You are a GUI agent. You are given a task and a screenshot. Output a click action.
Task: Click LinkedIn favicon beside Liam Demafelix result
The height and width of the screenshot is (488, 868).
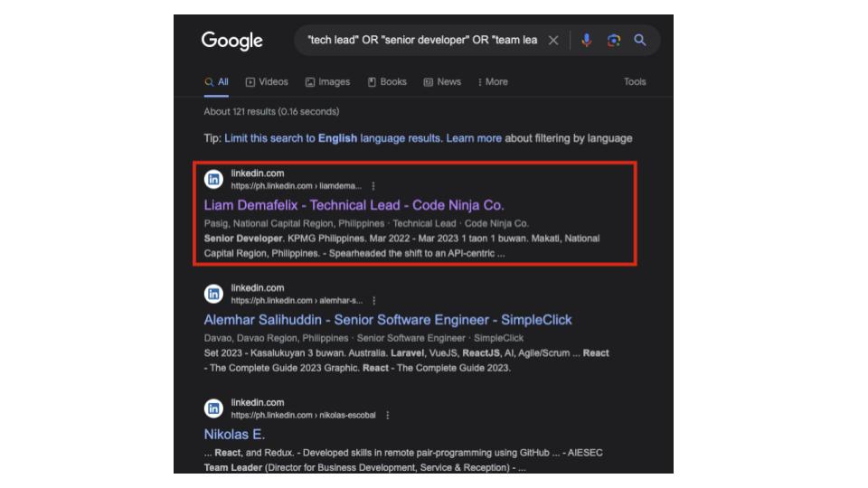(213, 179)
